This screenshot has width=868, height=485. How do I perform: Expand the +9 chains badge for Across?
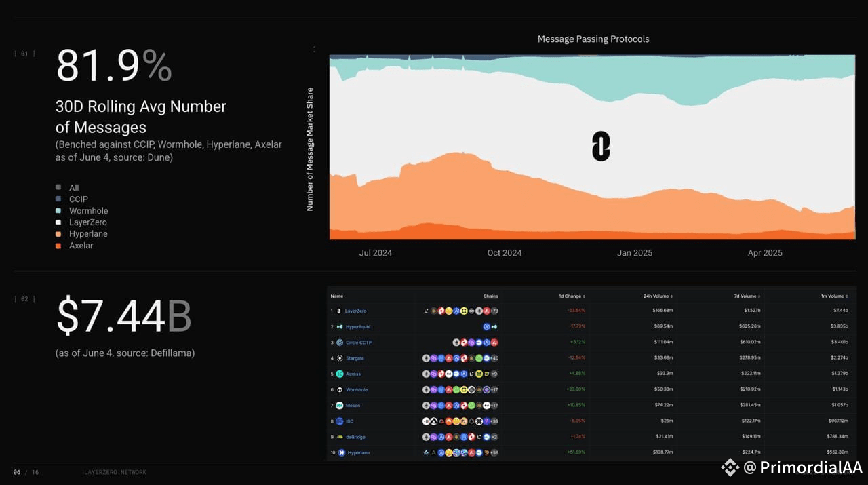[x=494, y=374]
